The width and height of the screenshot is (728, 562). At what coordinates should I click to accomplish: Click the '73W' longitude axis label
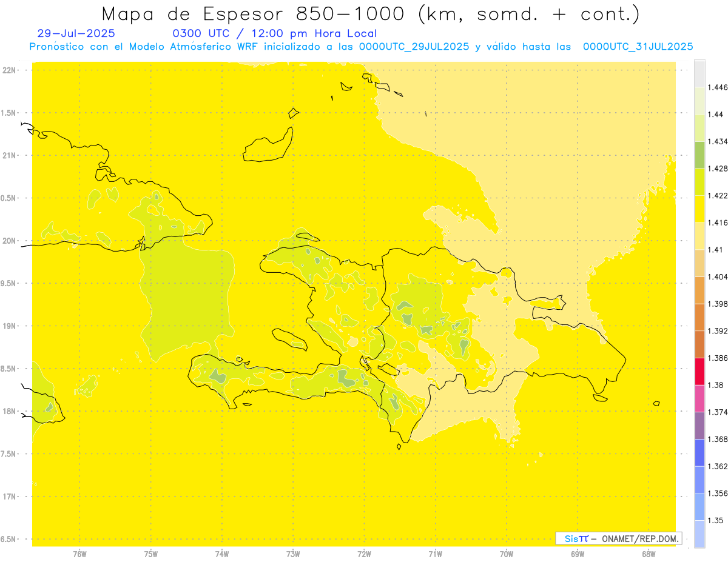click(293, 554)
